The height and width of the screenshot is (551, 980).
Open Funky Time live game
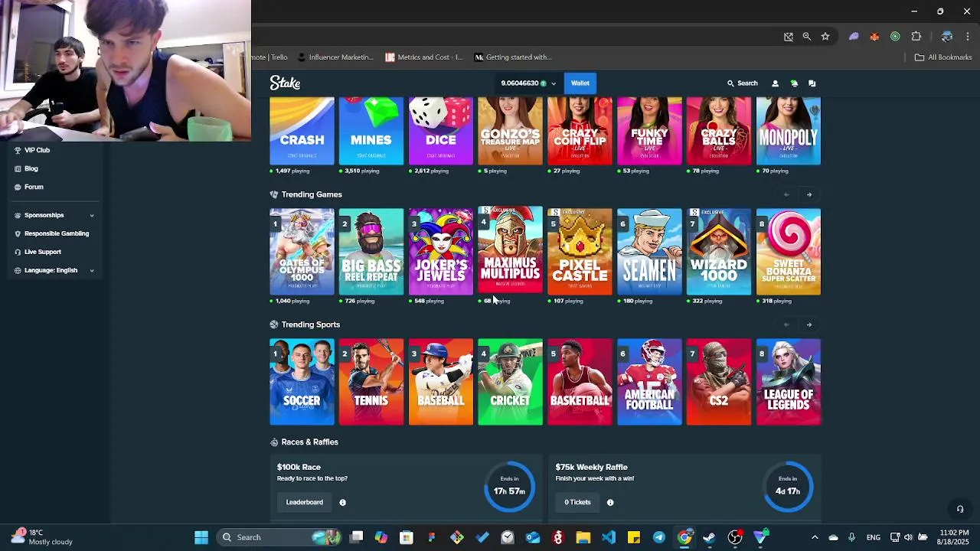(x=649, y=131)
